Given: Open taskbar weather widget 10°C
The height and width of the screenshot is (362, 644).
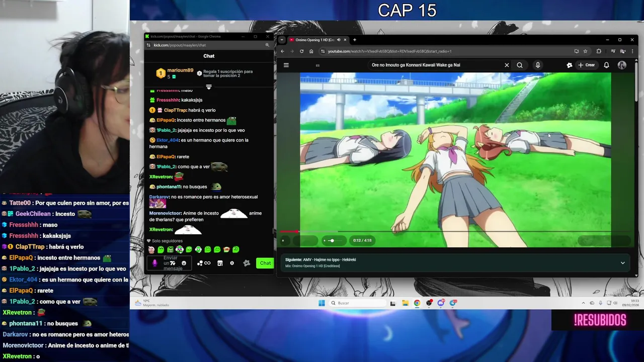Looking at the screenshot, I should click(x=151, y=303).
